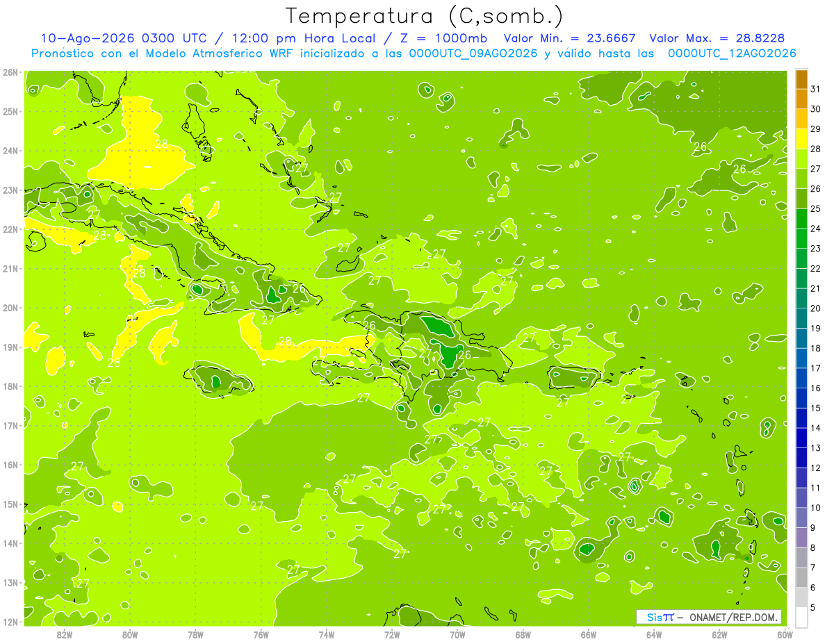Click the legend value 21 on colorbar
834x644 pixels.
pos(816,288)
